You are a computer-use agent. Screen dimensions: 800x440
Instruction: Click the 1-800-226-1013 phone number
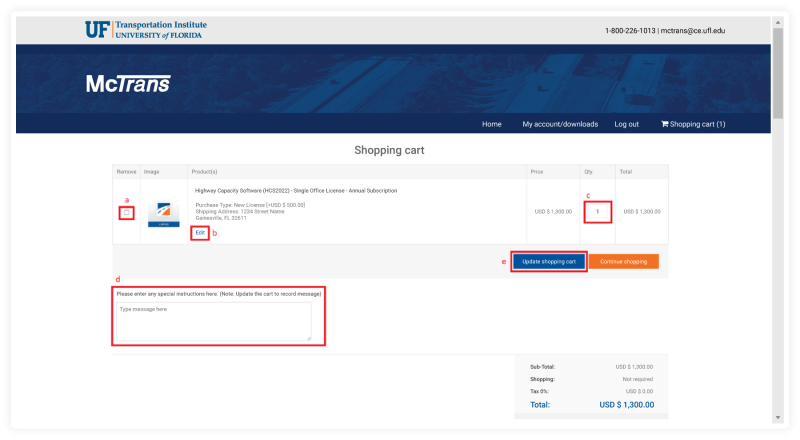coord(630,31)
